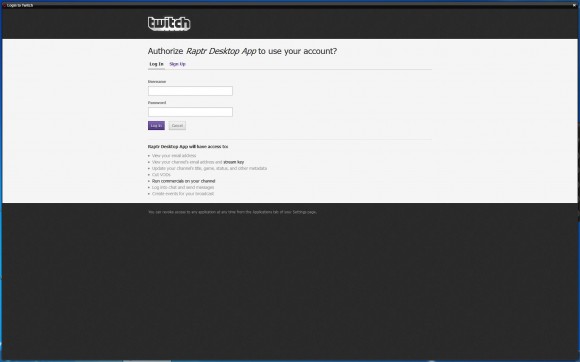The image size is (580, 362).
Task: Select the Log In tab
Action: point(156,64)
